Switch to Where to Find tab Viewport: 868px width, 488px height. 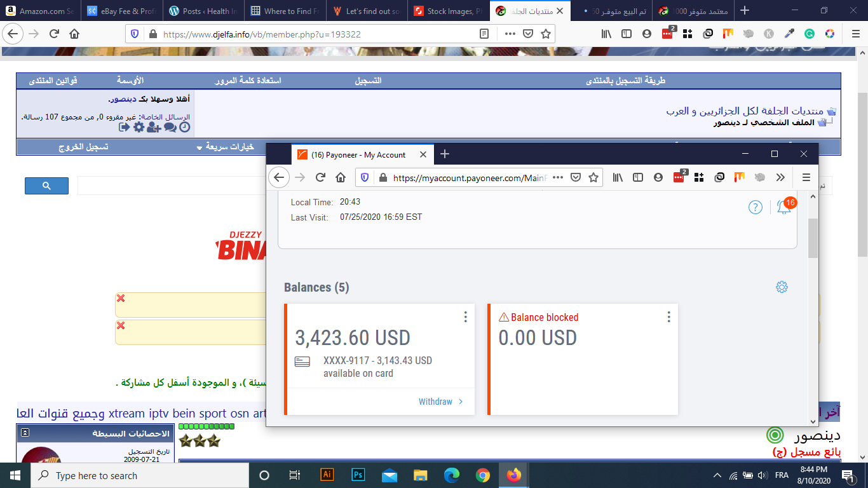[x=285, y=11]
